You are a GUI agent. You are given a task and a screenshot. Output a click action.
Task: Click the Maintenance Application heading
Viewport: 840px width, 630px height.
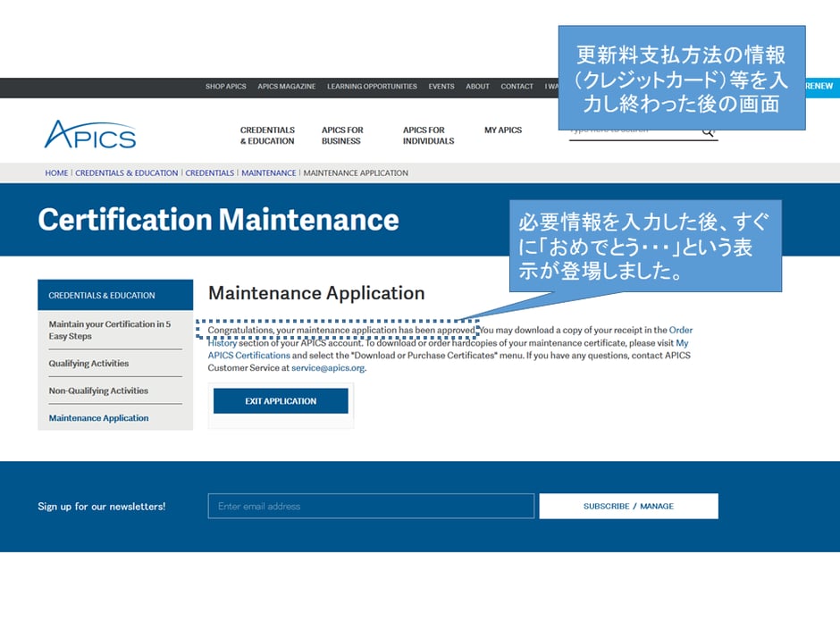[x=316, y=293]
